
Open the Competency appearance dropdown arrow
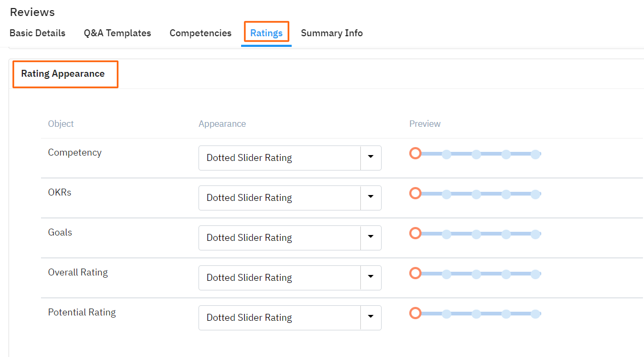click(370, 158)
